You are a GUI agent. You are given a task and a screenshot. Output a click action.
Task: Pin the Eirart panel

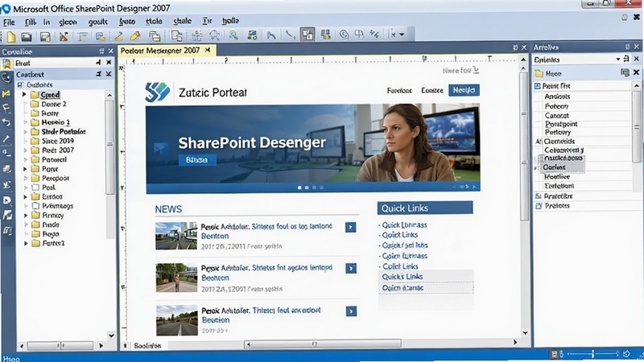click(98, 63)
